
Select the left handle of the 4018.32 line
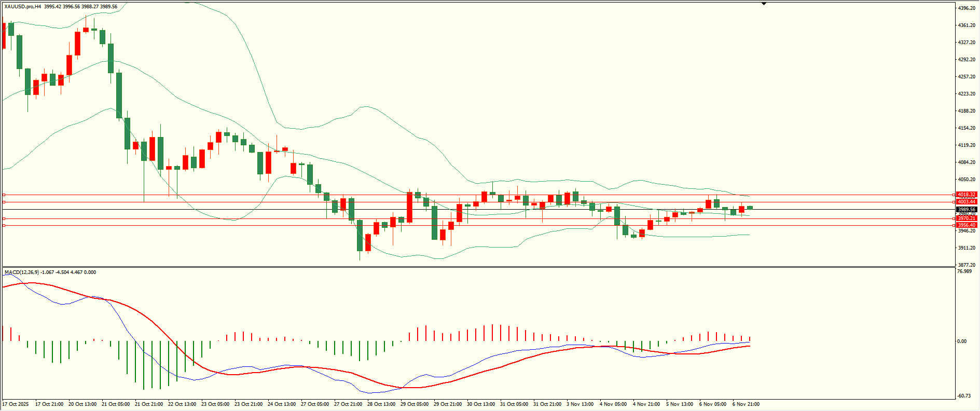(x=4, y=195)
